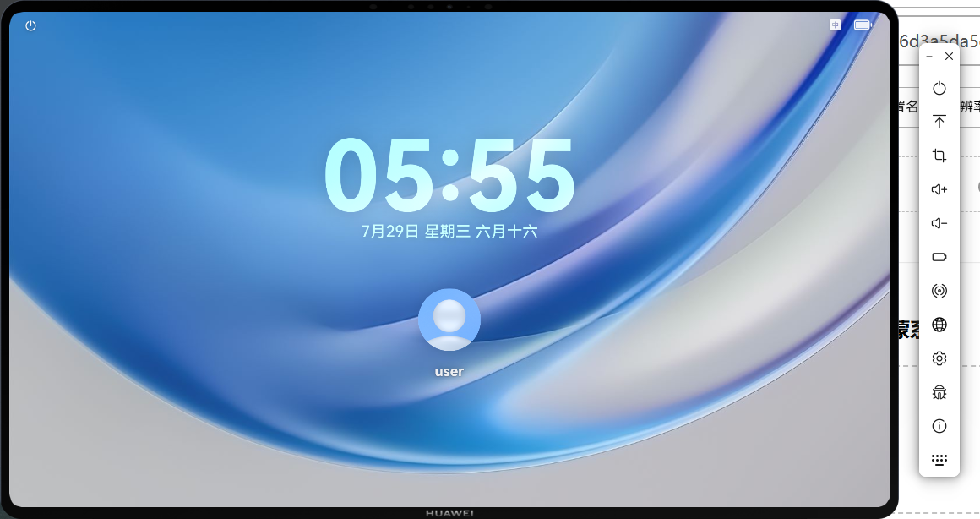Open emulator settings via gear icon
980x519 pixels.
(x=939, y=358)
